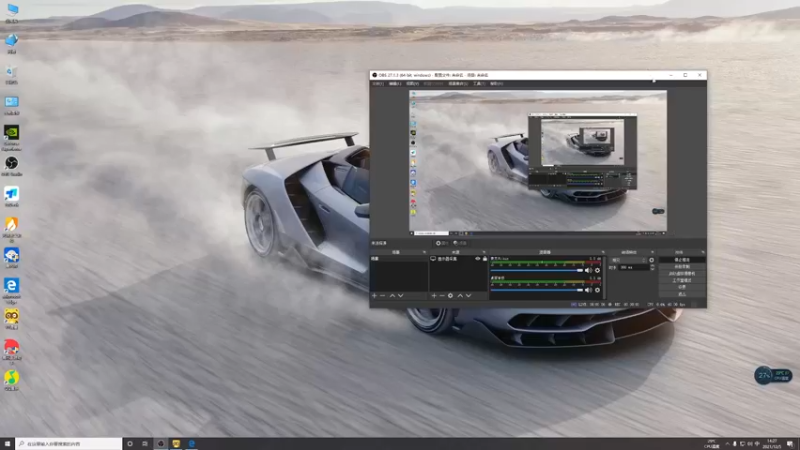Open the Windows notification center icon
The width and height of the screenshot is (800, 450).
pyautogui.click(x=790, y=444)
